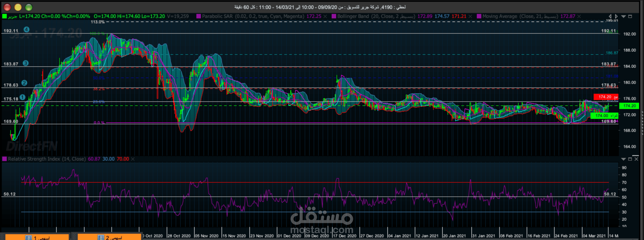Click the 01 Dec 2020 date on time axis
This screenshot has height=240, width=644.
pos(289,236)
